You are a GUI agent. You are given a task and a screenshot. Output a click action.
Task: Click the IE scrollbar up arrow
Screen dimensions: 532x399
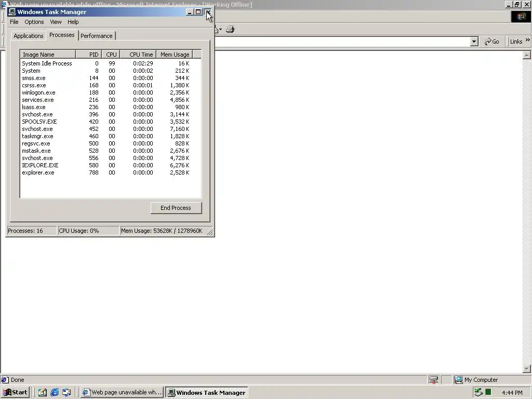tap(527, 55)
